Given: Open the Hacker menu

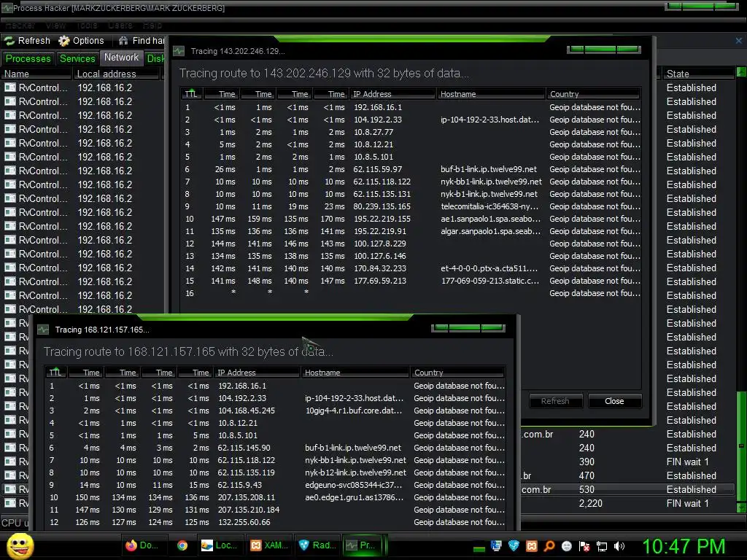Looking at the screenshot, I should coord(20,26).
